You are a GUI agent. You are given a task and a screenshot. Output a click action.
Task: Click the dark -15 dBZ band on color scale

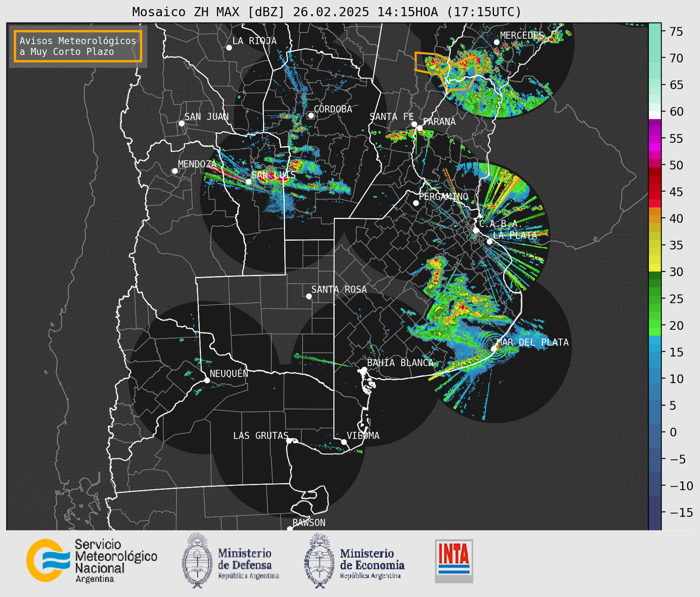tap(655, 513)
